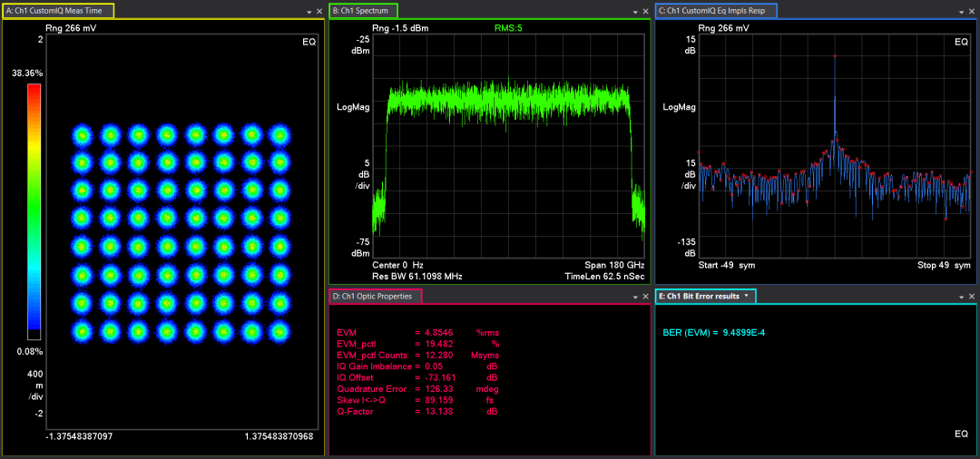The width and height of the screenshot is (980, 459).
Task: Click Res BW 61.1098 MHz label
Action: 416,276
